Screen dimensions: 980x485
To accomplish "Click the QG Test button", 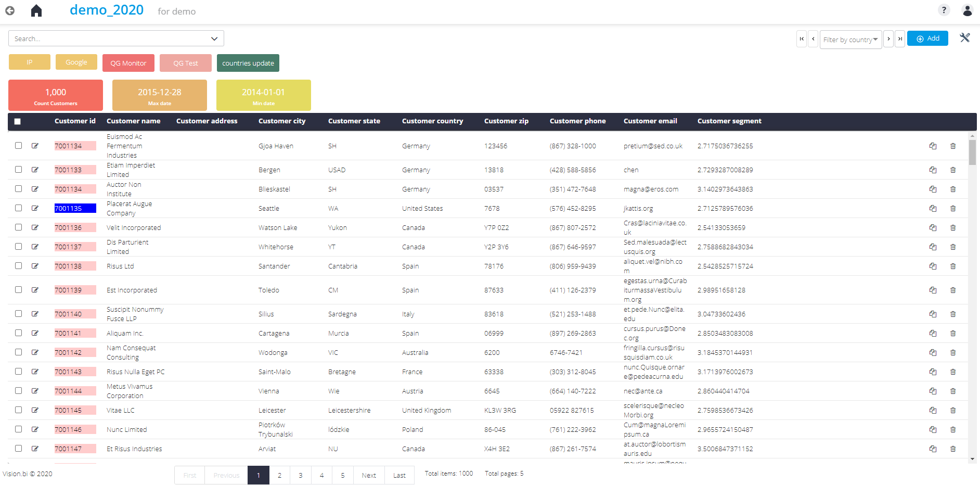I will 186,63.
